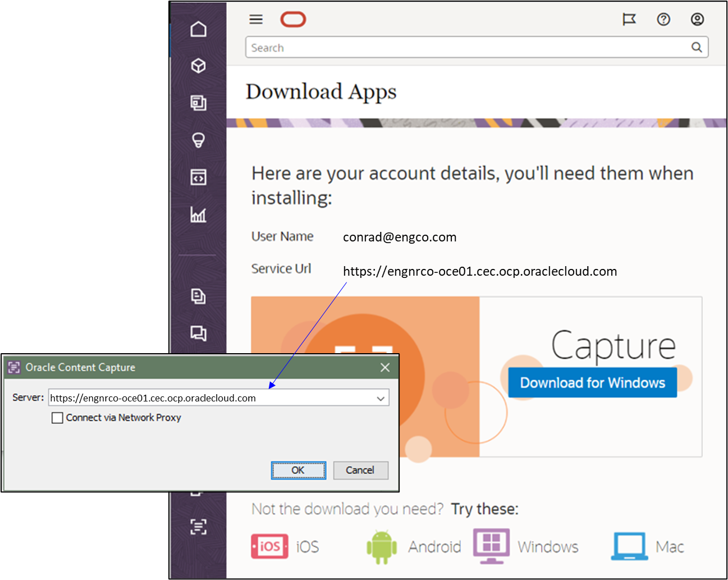
Task: Open the user profile avatar icon
Action: click(x=697, y=19)
